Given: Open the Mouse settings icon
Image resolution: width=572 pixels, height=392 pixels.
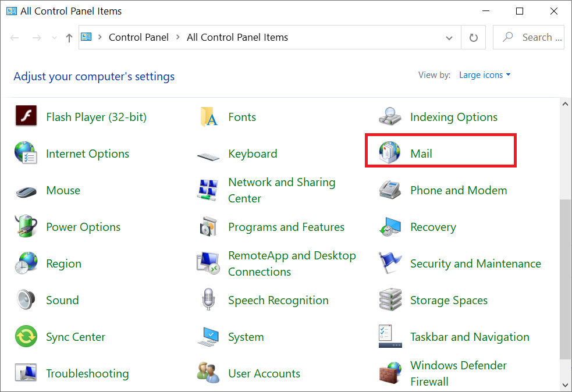Looking at the screenshot, I should pyautogui.click(x=26, y=190).
